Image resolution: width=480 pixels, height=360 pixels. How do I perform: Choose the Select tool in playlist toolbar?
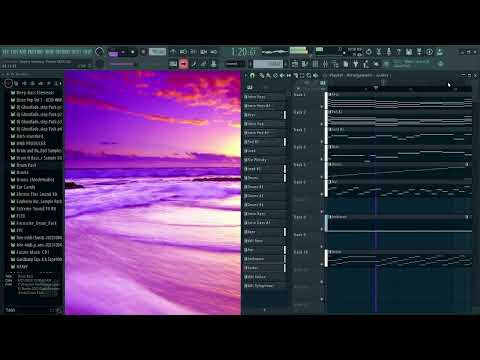pos(302,76)
